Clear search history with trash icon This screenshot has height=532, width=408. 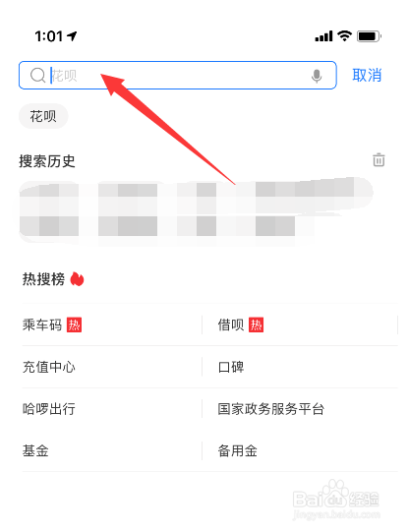[x=379, y=160]
